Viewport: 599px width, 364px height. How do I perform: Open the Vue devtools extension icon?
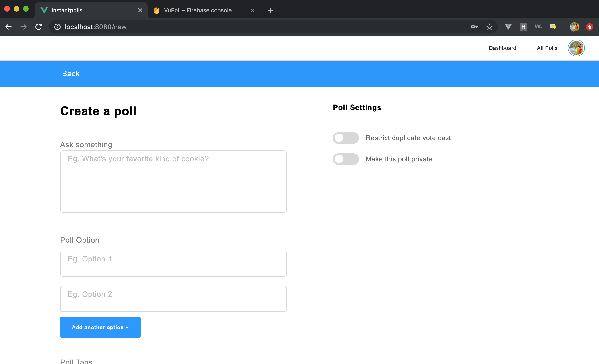pyautogui.click(x=508, y=27)
